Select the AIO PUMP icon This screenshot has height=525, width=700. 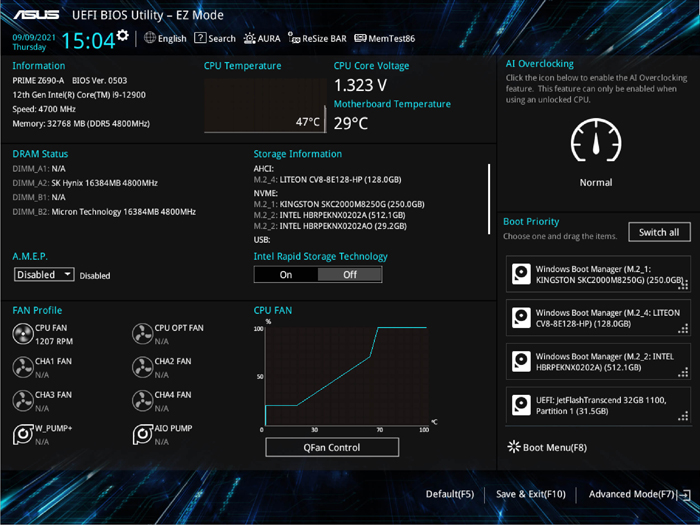(x=142, y=434)
